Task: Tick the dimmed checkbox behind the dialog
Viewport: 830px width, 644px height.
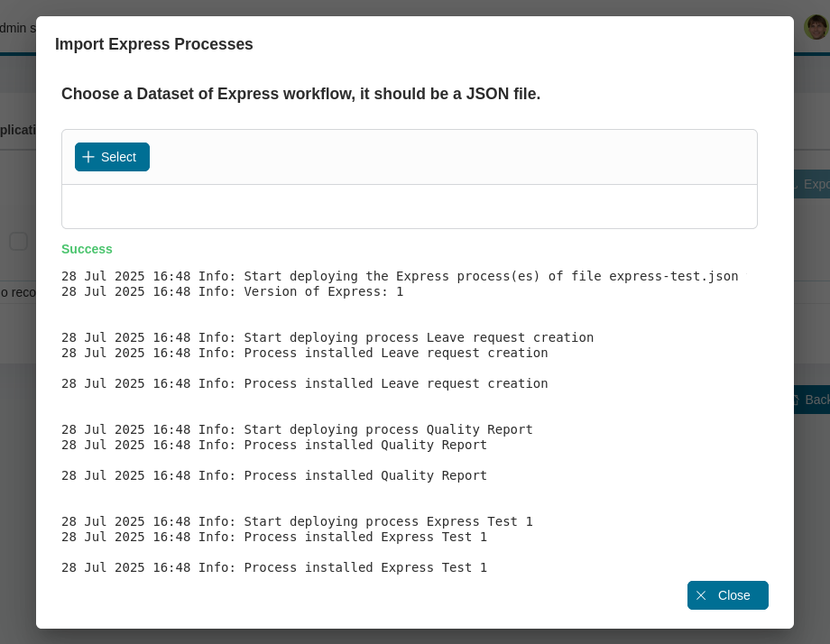Action: [18, 241]
